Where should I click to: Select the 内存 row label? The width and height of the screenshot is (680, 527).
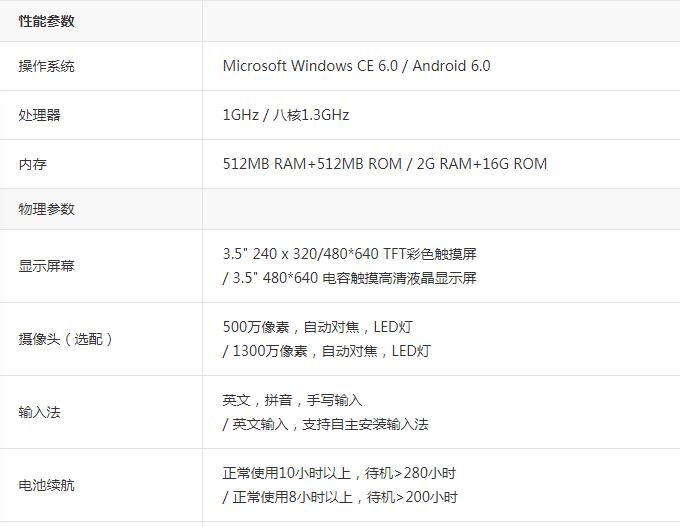33,164
